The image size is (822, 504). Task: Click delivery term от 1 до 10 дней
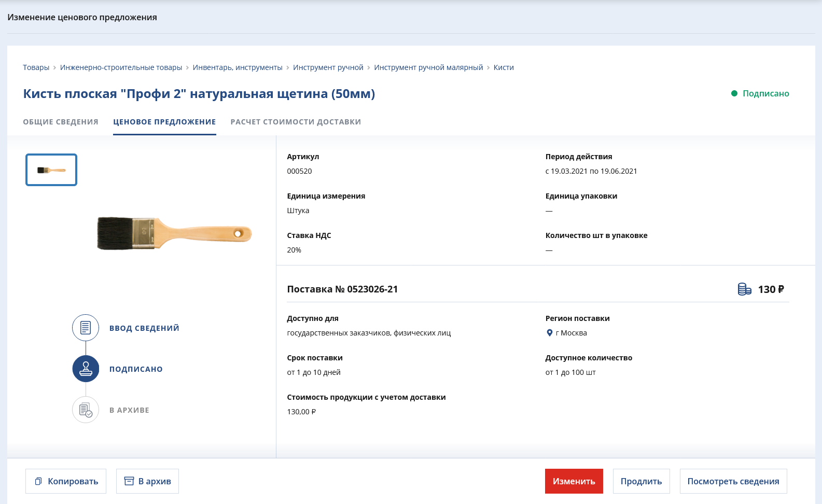tap(314, 372)
